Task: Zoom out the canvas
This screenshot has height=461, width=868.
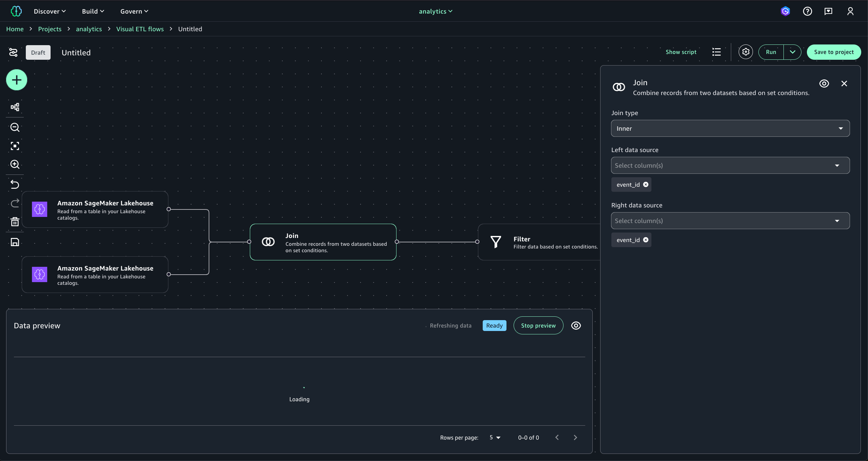Action: [15, 127]
